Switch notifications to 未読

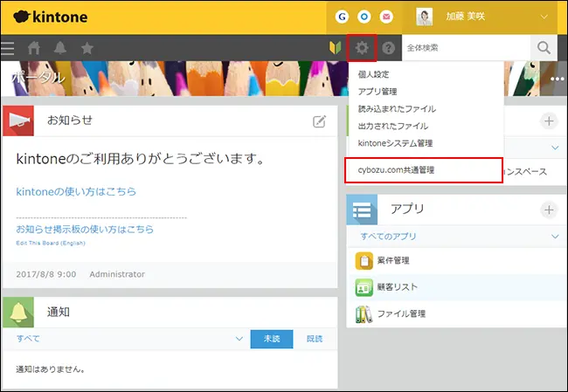[x=272, y=339]
